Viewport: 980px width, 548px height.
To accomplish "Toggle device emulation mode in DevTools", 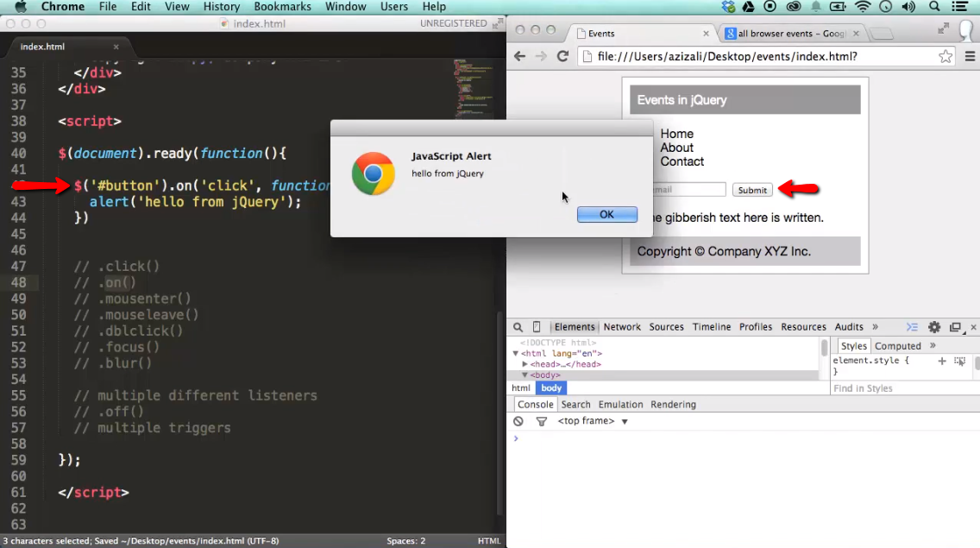I will (537, 326).
